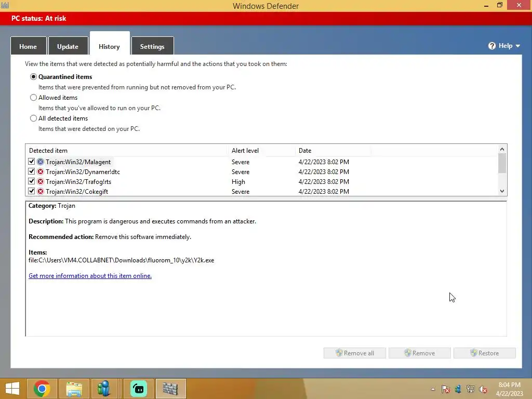
Task: Expand the Help dropdown arrow
Action: click(x=518, y=46)
